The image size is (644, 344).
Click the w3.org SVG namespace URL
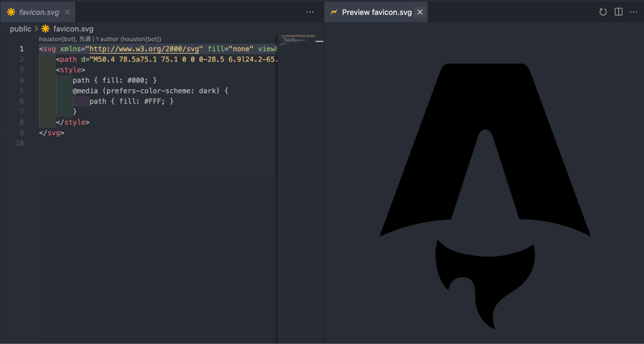[144, 49]
